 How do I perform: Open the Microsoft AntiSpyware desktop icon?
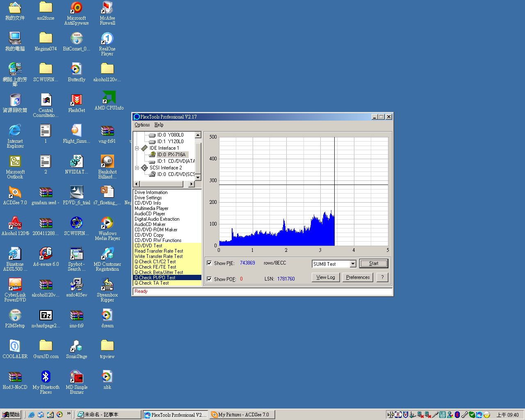coord(76,14)
